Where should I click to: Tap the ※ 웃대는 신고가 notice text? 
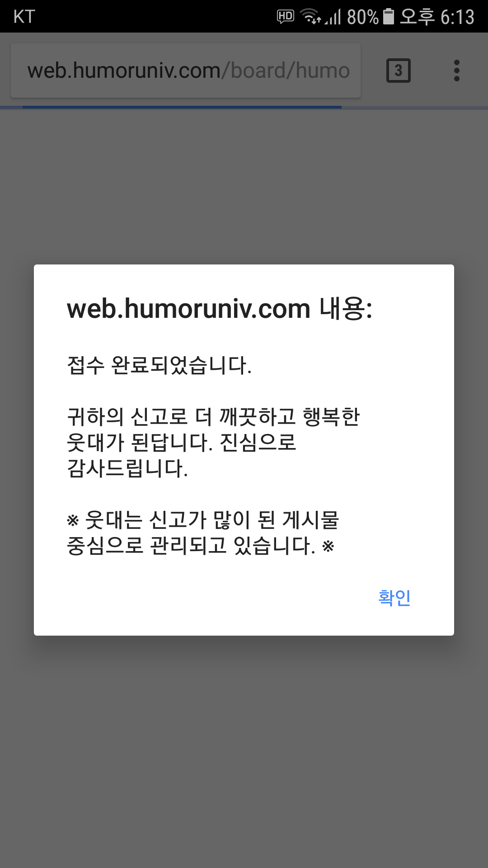[203, 533]
